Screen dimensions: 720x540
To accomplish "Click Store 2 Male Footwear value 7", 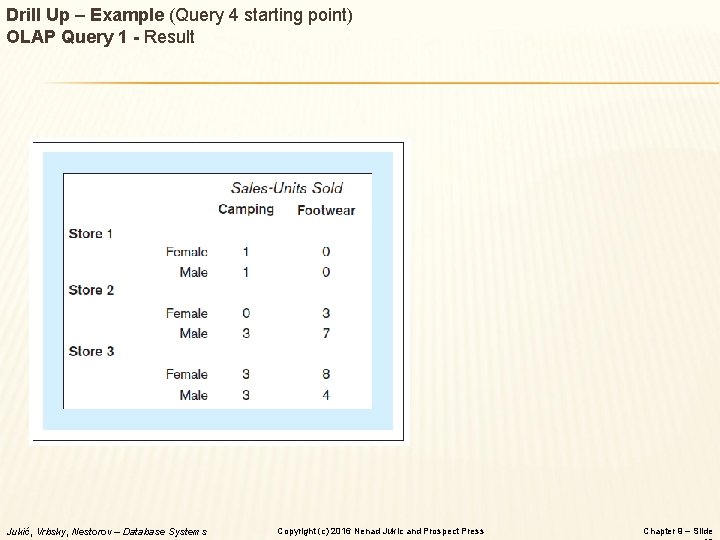I will click(326, 333).
